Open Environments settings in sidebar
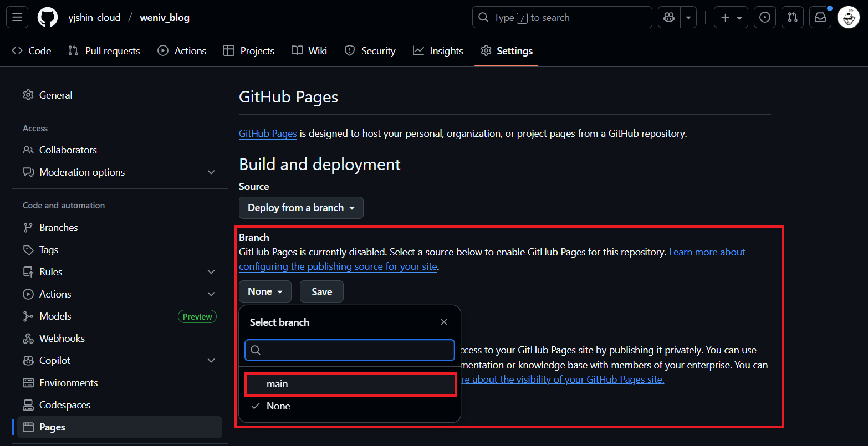The height and width of the screenshot is (446, 868). coord(120,383)
